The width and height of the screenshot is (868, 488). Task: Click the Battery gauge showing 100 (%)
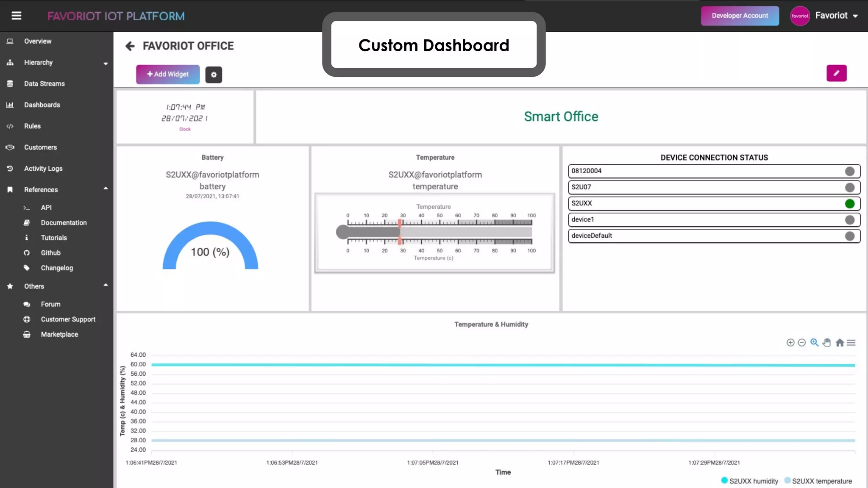tap(210, 246)
